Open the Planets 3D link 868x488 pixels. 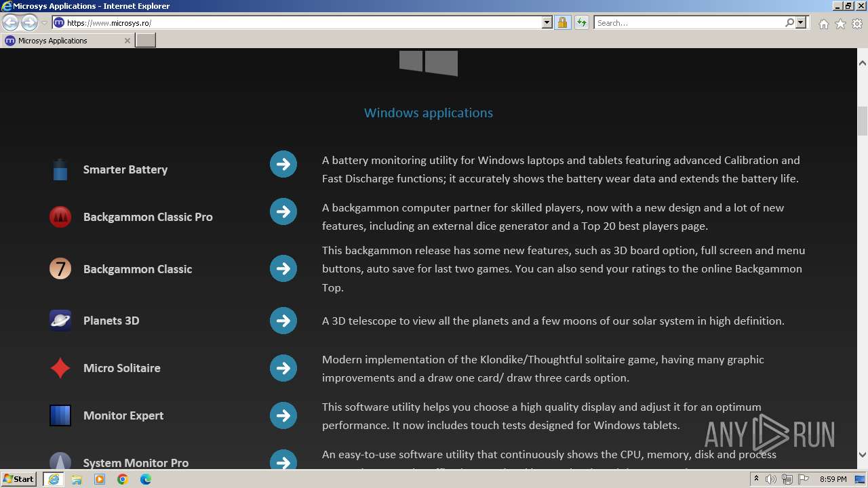tap(111, 321)
